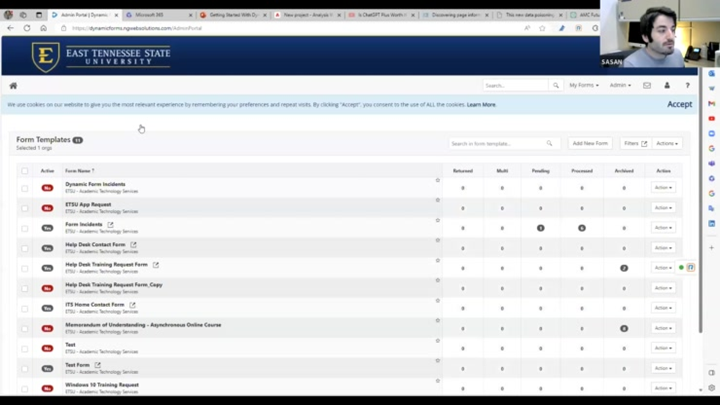Click browser back arrow

tap(11, 28)
